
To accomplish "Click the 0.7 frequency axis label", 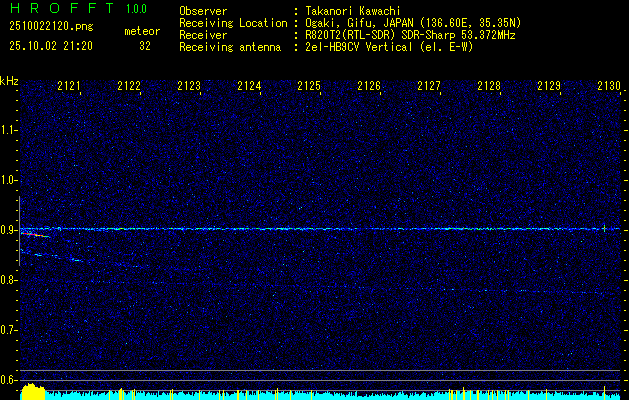I will point(9,330).
